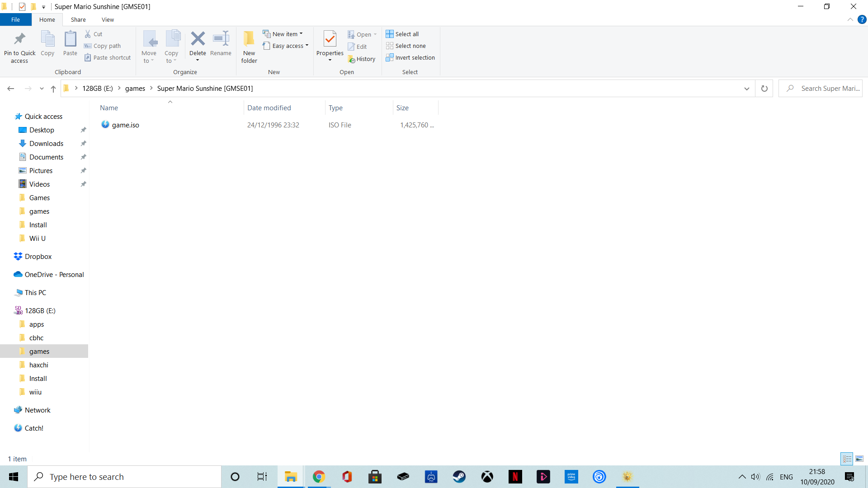Open the File Explorer help icon
The height and width of the screenshot is (488, 868).
862,19
